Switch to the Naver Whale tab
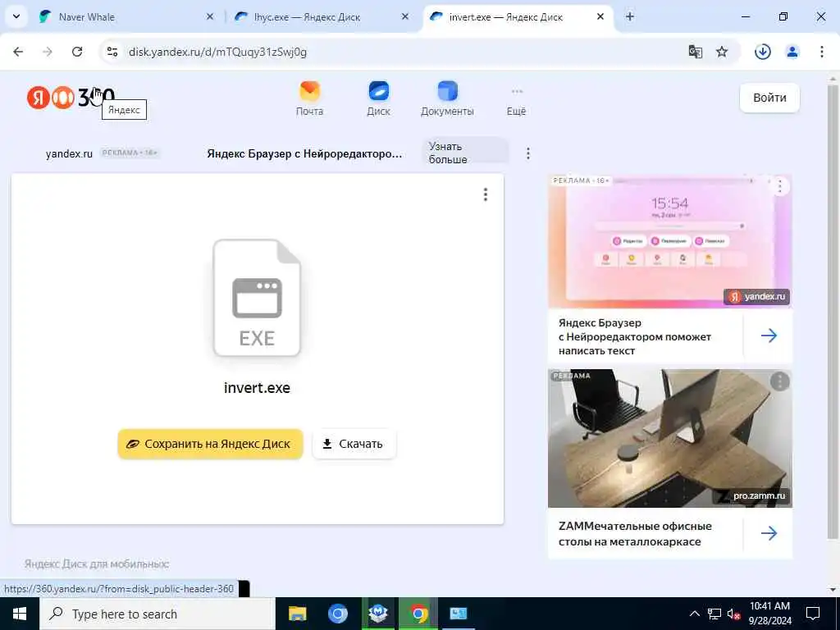 pyautogui.click(x=126, y=16)
